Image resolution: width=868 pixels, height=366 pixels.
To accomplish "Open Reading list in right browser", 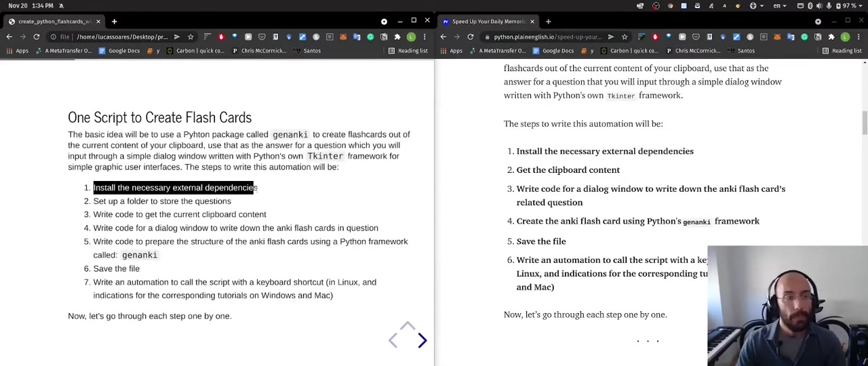I will click(x=842, y=51).
